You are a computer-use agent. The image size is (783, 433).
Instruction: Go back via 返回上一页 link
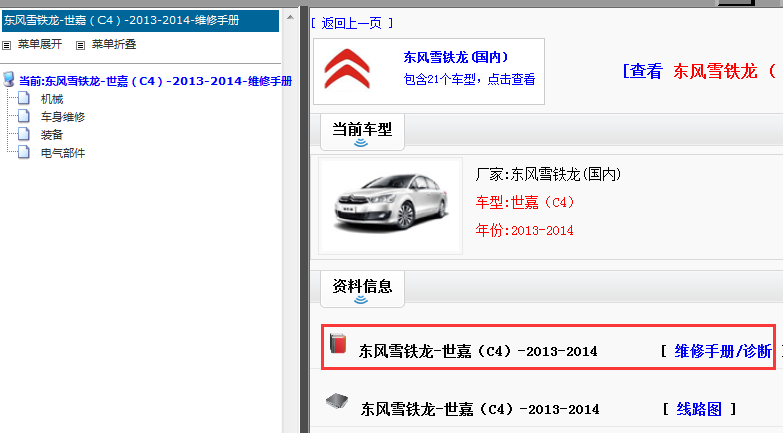352,23
